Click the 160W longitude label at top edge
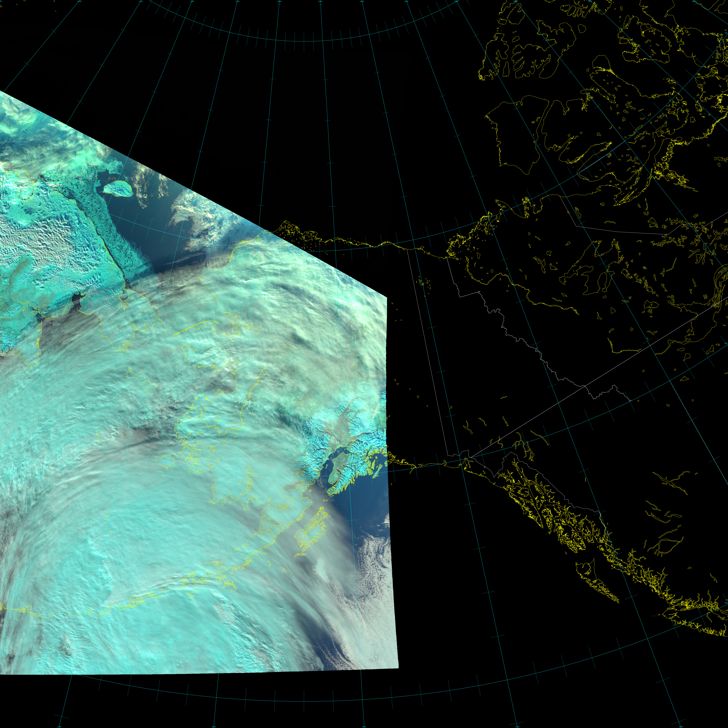 (x=280, y=1)
